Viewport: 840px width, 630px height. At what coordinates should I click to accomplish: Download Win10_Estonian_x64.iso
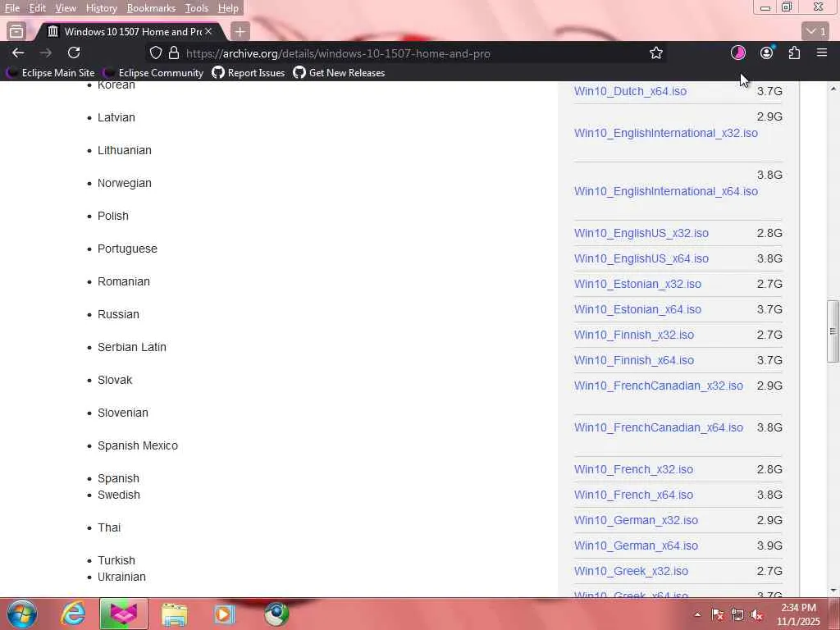[637, 309]
